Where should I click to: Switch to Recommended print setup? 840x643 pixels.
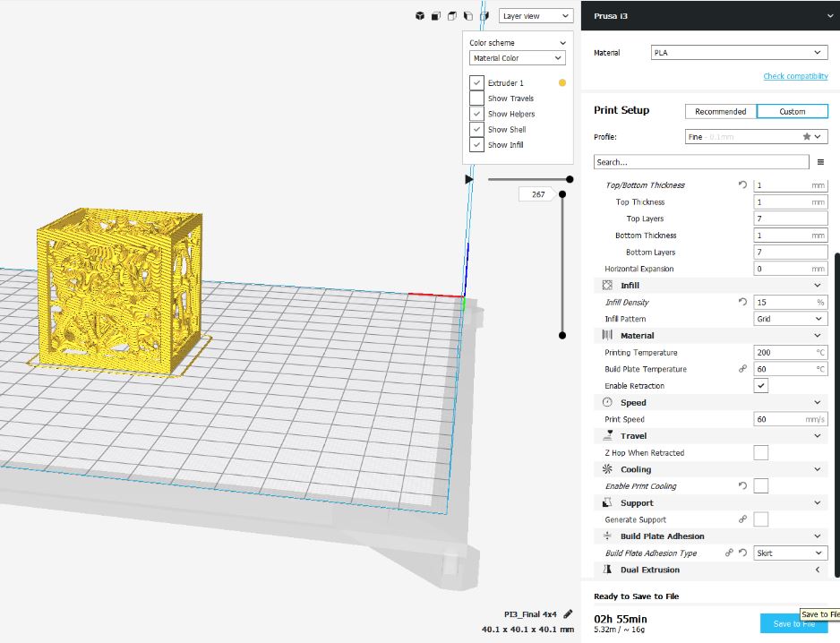tap(721, 111)
